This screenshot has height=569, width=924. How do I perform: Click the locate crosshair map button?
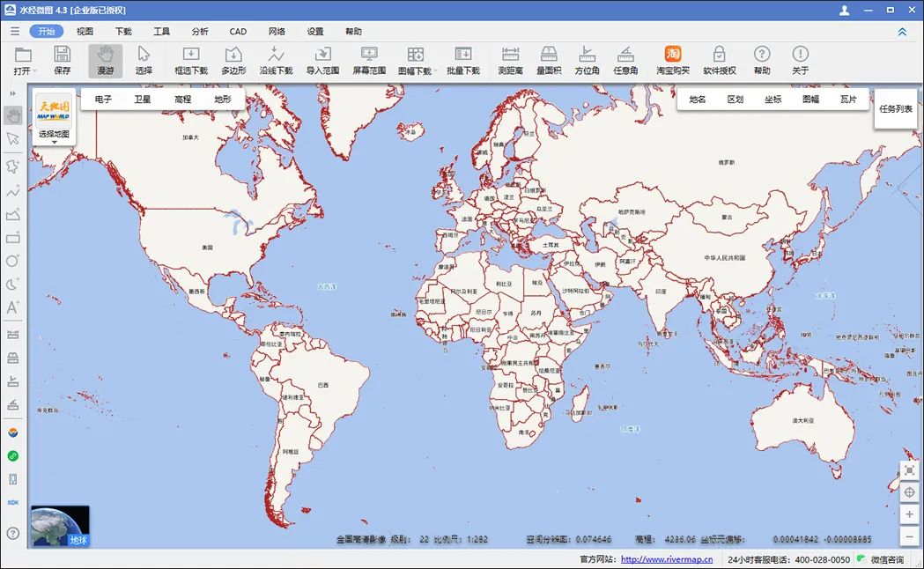tap(909, 491)
